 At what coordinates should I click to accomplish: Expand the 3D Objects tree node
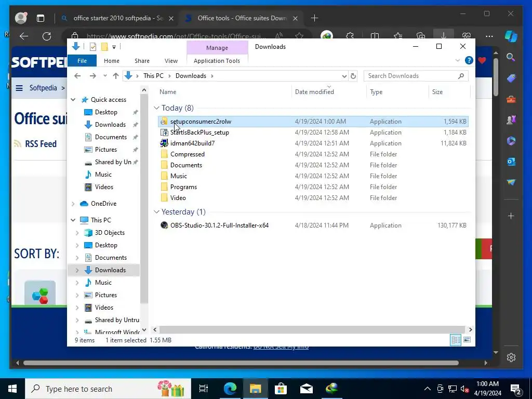(77, 233)
